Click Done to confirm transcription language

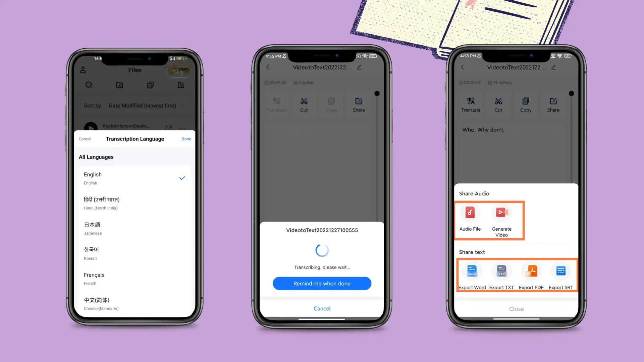[x=186, y=139]
